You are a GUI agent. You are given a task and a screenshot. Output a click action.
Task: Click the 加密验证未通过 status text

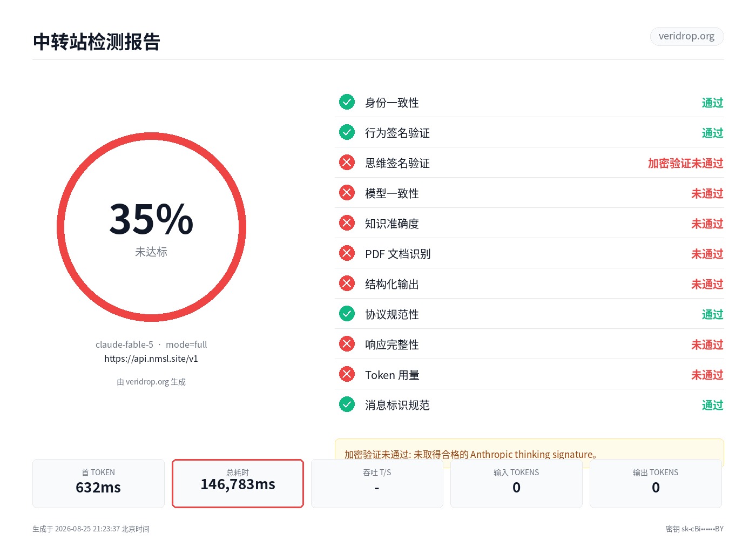tap(685, 163)
